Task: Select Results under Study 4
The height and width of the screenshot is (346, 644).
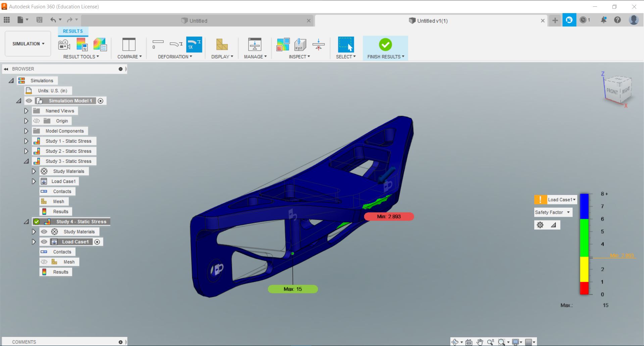Action: click(60, 272)
